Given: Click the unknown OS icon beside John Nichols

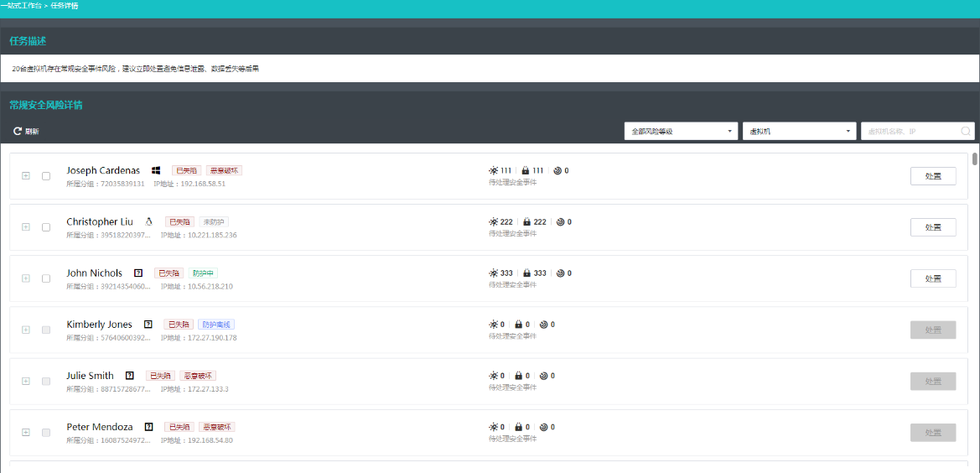Looking at the screenshot, I should [138, 273].
